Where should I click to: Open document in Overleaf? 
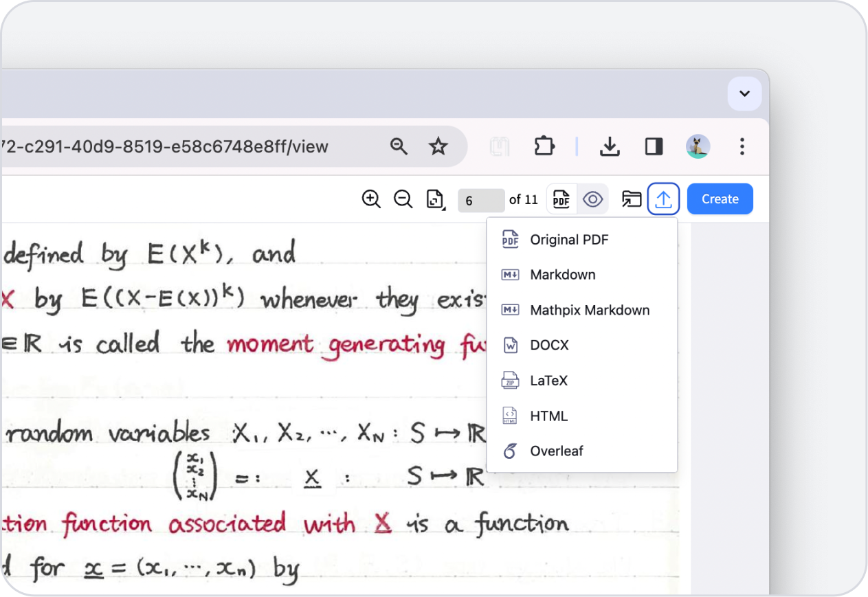581,451
